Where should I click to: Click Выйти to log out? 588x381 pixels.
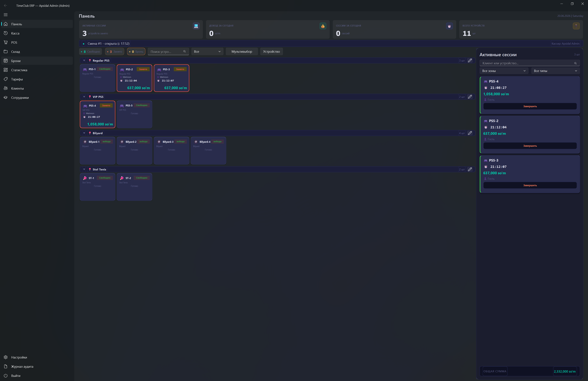click(x=37, y=376)
